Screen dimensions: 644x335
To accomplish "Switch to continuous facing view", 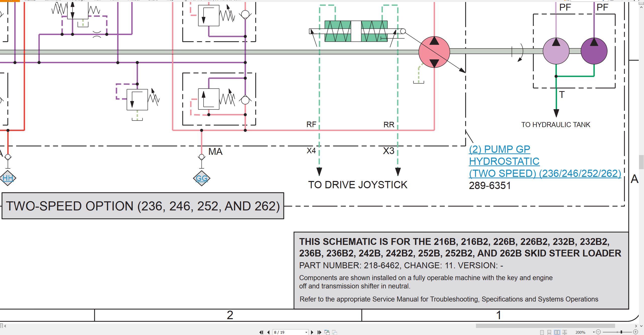I will [x=565, y=332].
